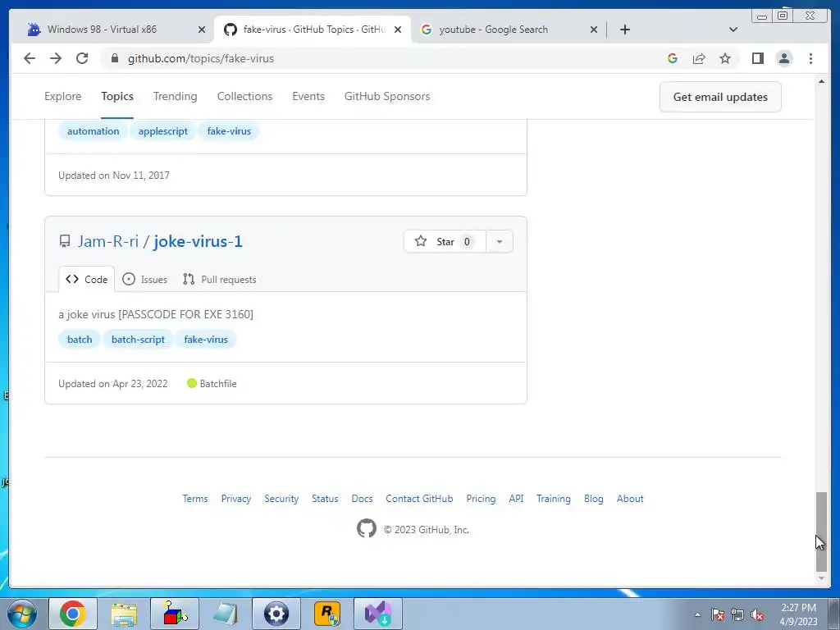This screenshot has height=630, width=840.
Task: Open the Training footer link
Action: point(554,499)
